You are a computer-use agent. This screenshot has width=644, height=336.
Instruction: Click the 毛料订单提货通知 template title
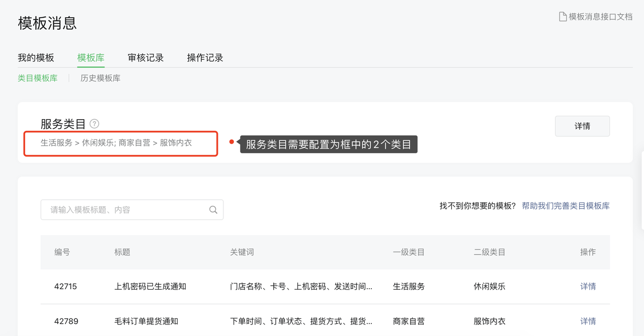[146, 321]
